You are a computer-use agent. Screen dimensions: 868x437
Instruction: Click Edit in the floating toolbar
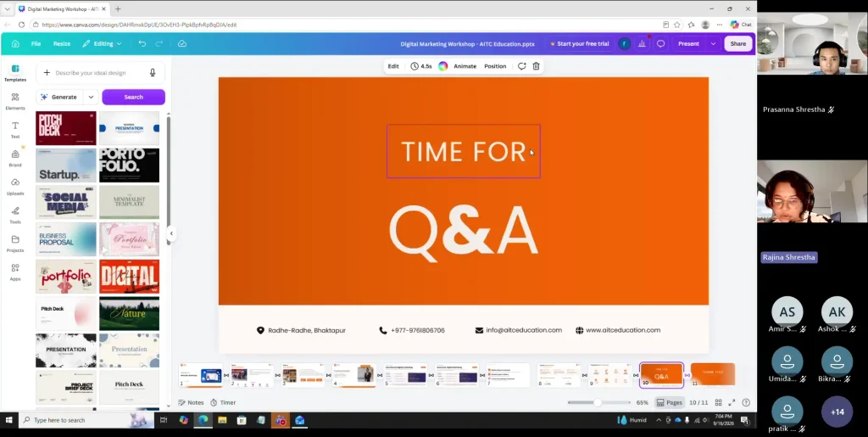(x=393, y=66)
